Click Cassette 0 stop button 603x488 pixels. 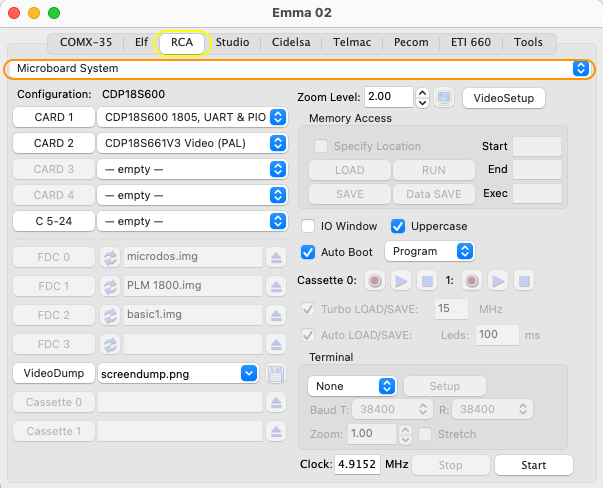click(x=427, y=281)
